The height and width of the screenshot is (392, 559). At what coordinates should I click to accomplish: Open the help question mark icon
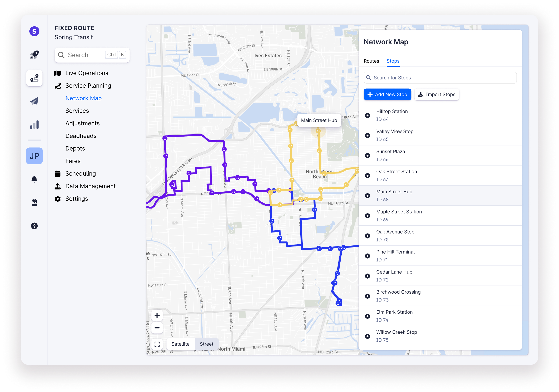[x=34, y=226]
